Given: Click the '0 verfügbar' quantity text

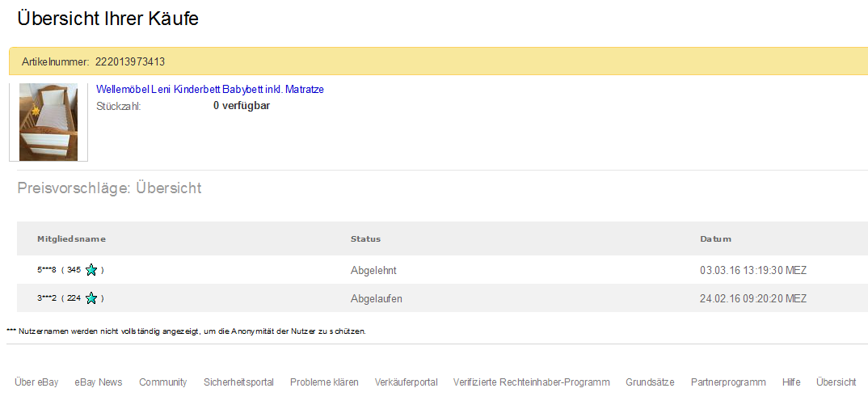Looking at the screenshot, I should [242, 105].
